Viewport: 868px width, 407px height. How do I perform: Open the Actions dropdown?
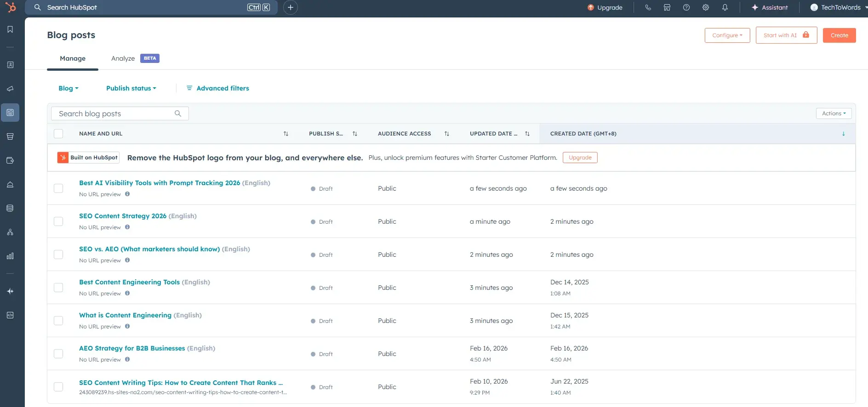834,113
